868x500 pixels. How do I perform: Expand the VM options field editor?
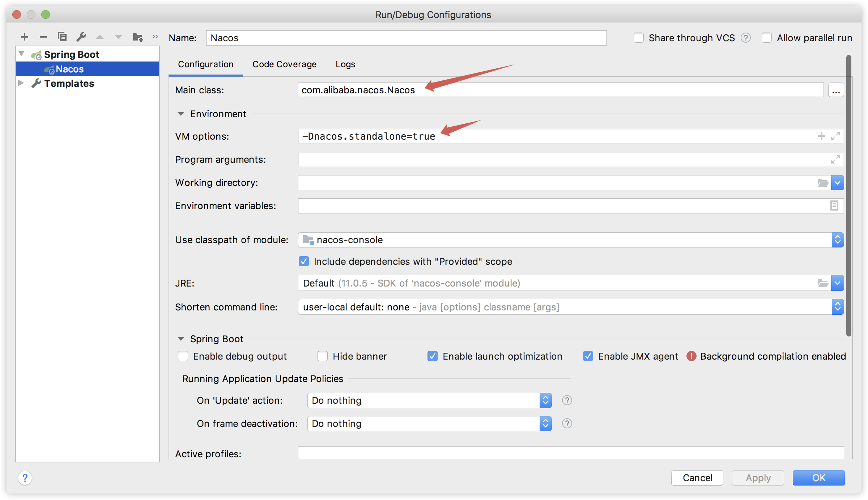[x=835, y=136]
